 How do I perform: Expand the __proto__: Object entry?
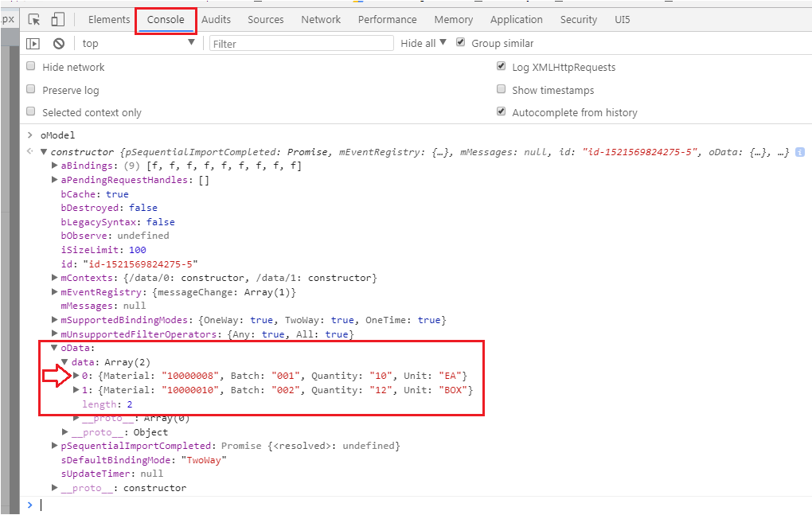(64, 431)
